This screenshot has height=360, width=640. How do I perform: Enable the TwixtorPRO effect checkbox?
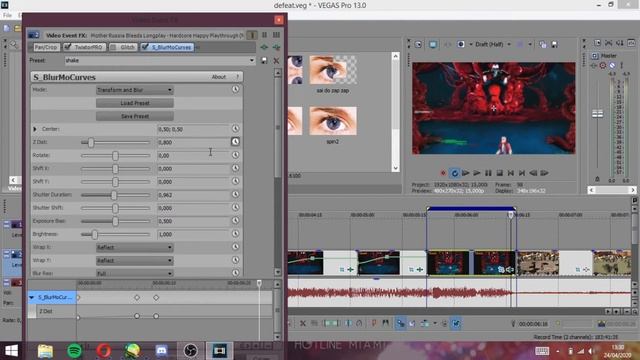coord(68,47)
